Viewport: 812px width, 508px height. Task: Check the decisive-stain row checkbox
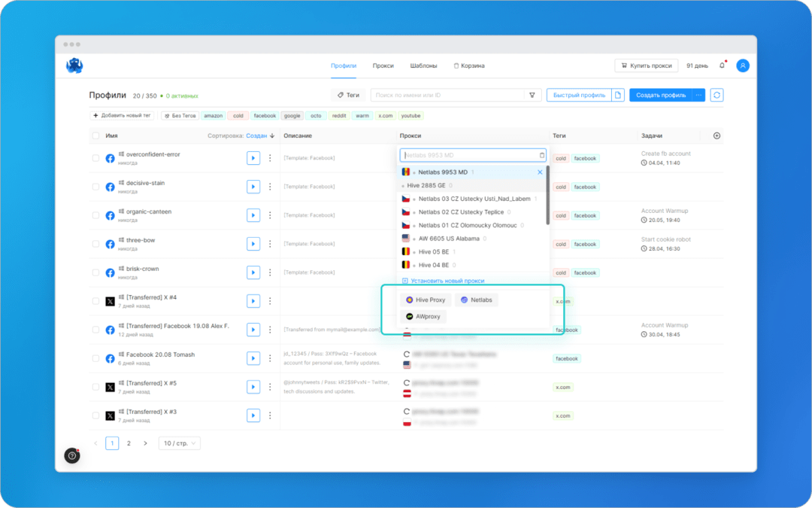(x=95, y=187)
